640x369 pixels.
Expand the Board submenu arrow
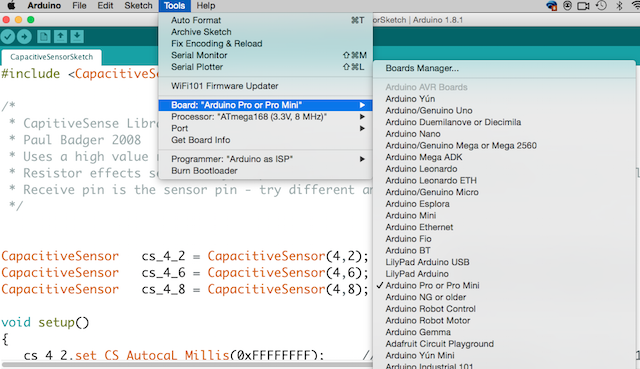pos(362,105)
